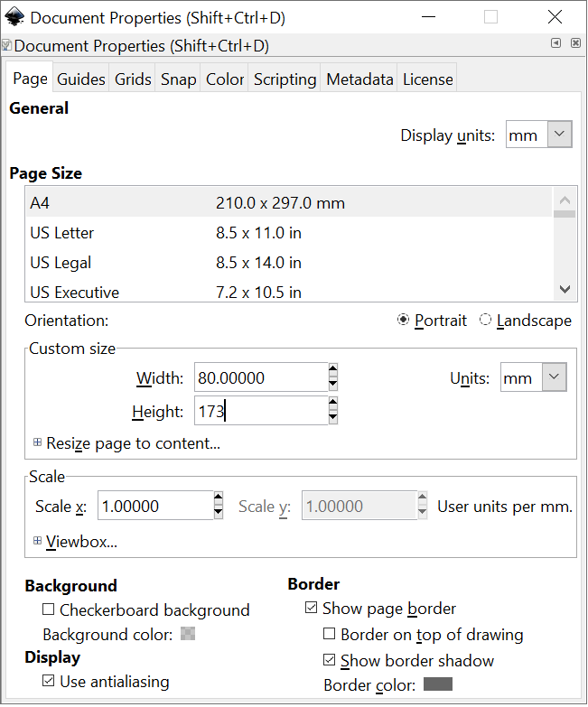
Task: Click the panel icon beside Document Properties
Action: [6, 45]
